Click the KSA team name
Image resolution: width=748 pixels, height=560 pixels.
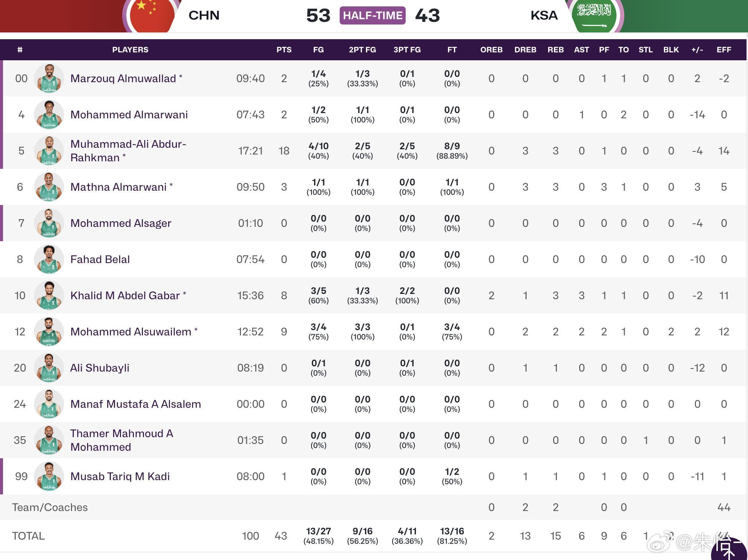point(544,15)
